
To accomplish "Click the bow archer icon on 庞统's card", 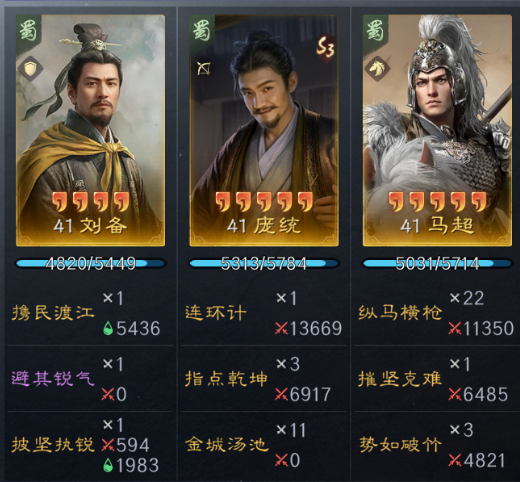I will click(204, 68).
